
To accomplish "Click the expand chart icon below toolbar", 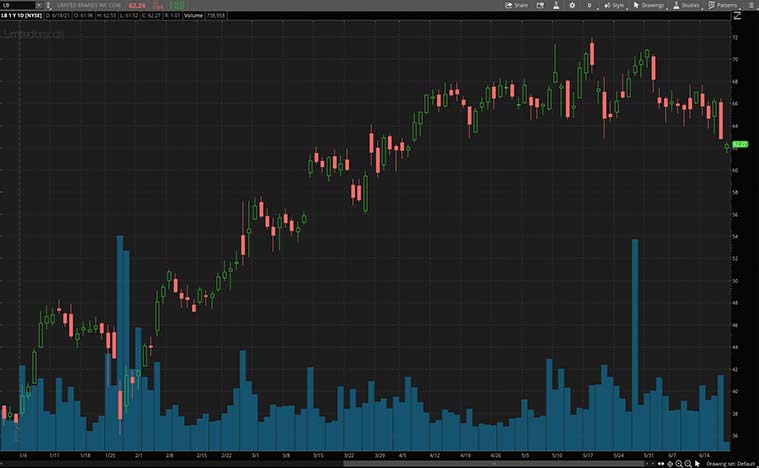I will pyautogui.click(x=738, y=16).
